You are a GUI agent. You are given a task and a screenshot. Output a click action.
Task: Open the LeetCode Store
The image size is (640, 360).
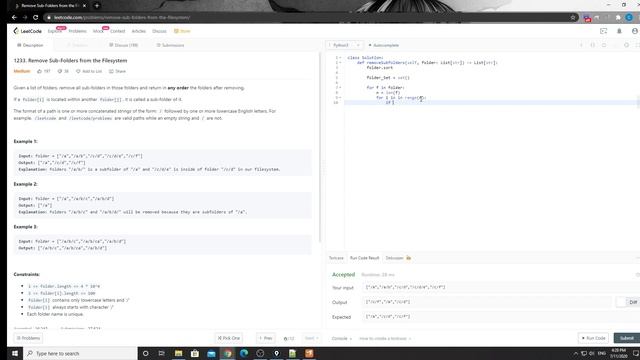point(182,31)
